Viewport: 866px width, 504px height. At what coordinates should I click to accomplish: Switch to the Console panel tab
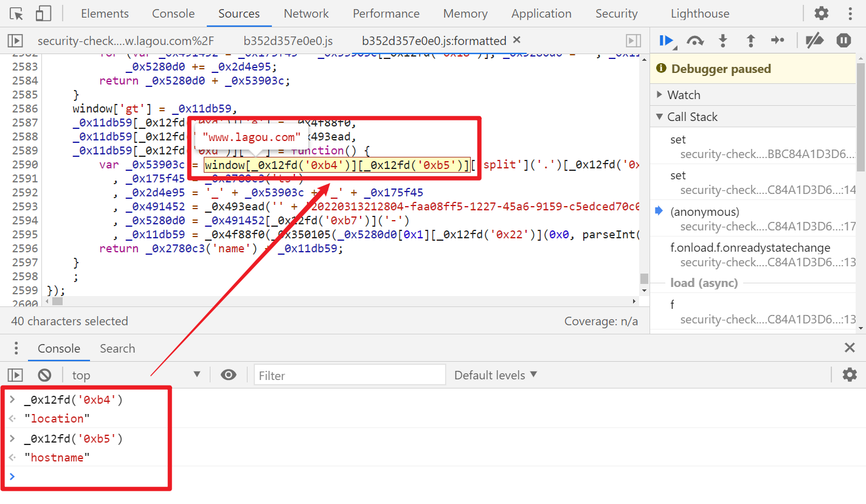[x=173, y=13]
